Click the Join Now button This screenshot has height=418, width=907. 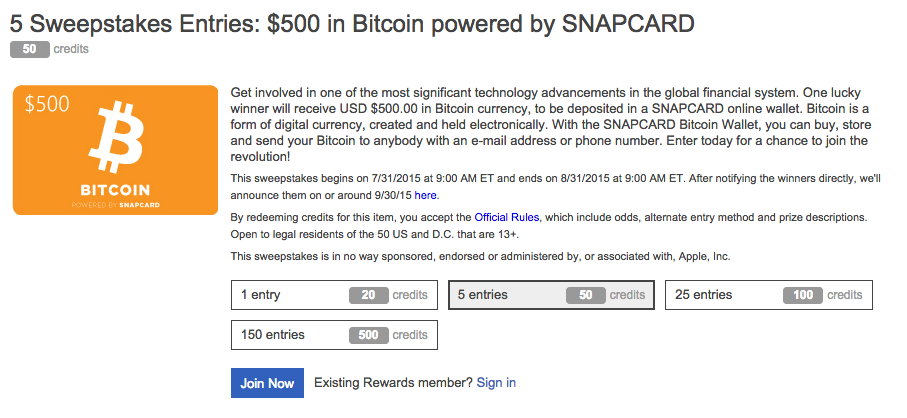coord(267,383)
